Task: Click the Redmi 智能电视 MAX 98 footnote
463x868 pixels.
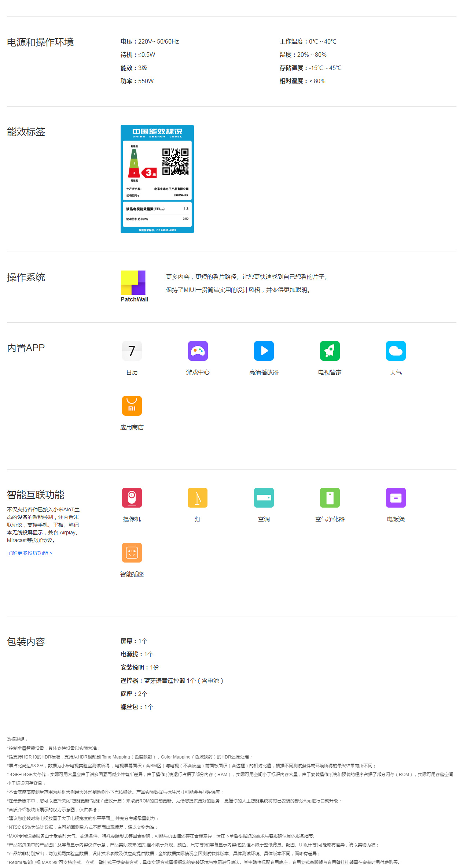Action: coord(204,862)
